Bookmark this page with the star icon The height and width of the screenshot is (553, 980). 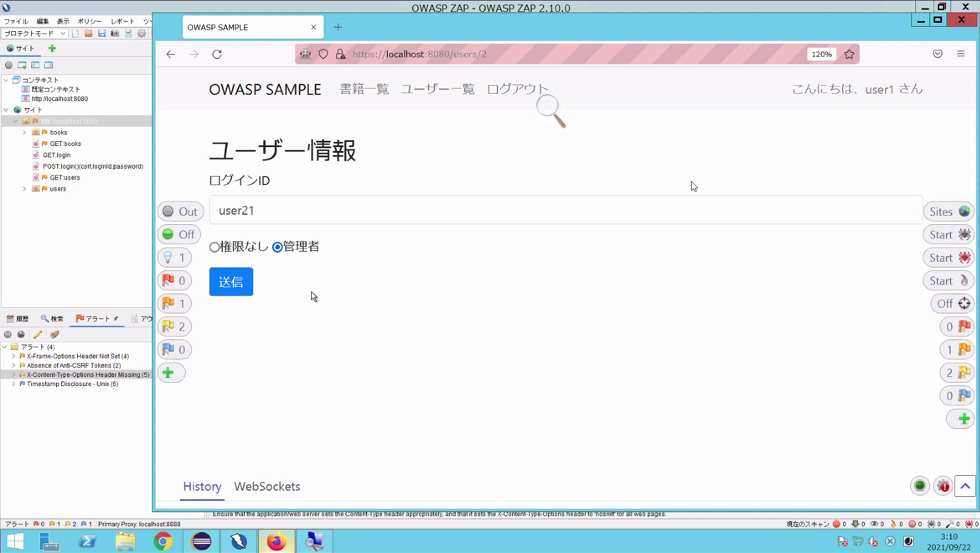pos(849,55)
